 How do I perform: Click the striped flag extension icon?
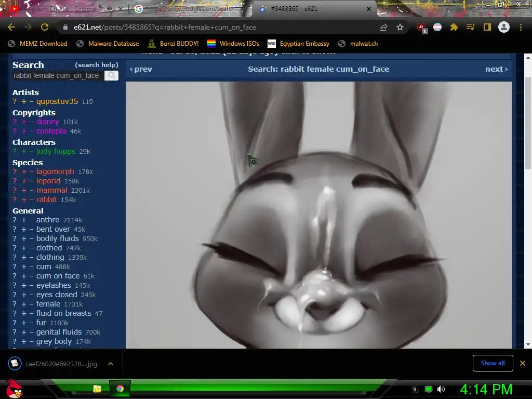tap(437, 27)
